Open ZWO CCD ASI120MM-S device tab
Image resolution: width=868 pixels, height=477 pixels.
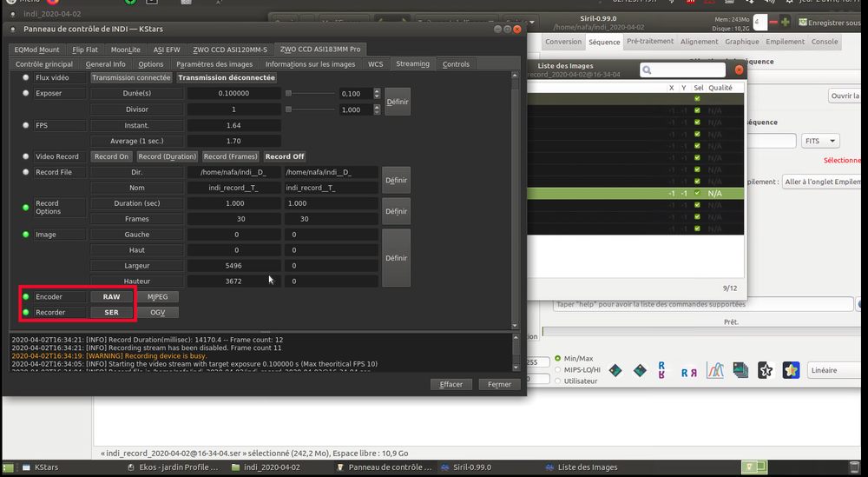tap(230, 50)
